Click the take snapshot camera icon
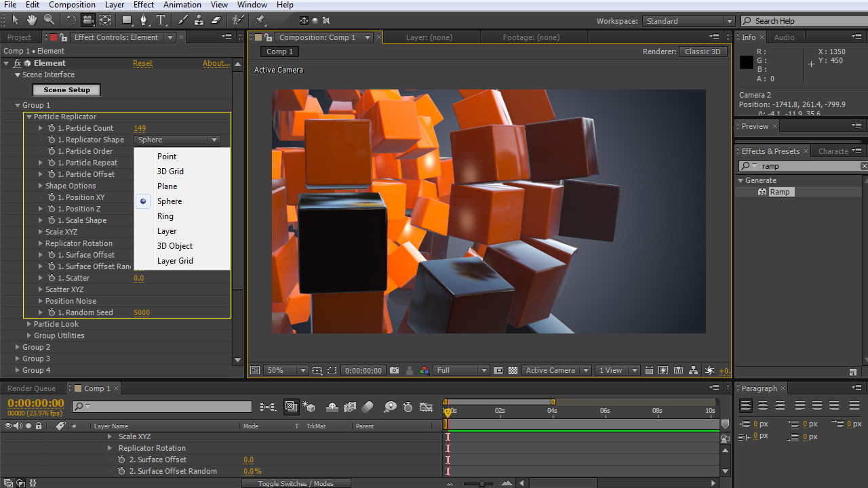 [x=394, y=371]
